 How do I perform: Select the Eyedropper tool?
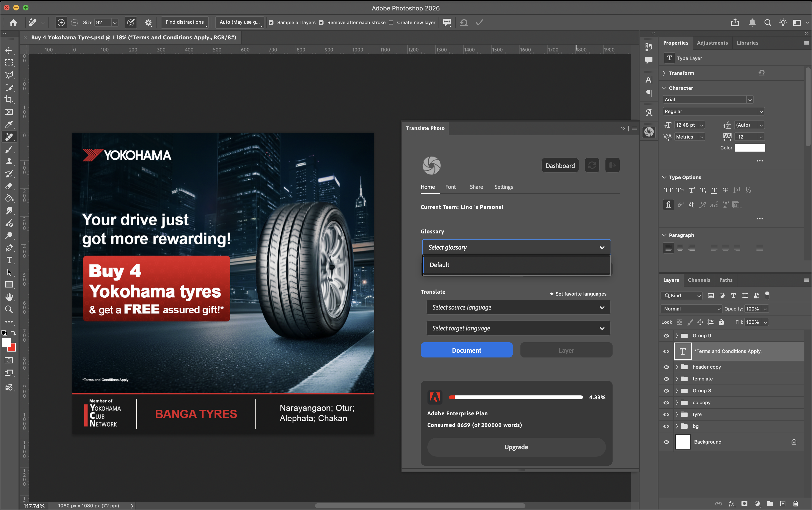click(9, 124)
